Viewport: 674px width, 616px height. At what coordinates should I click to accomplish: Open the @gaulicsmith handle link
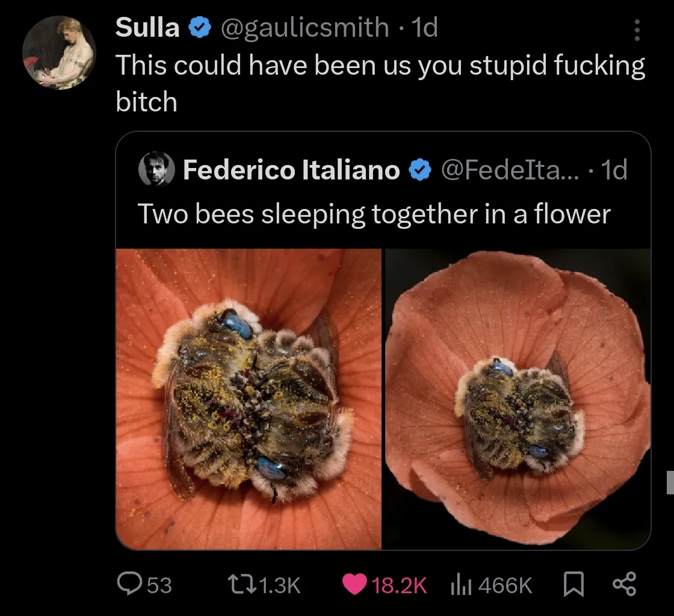(x=305, y=28)
